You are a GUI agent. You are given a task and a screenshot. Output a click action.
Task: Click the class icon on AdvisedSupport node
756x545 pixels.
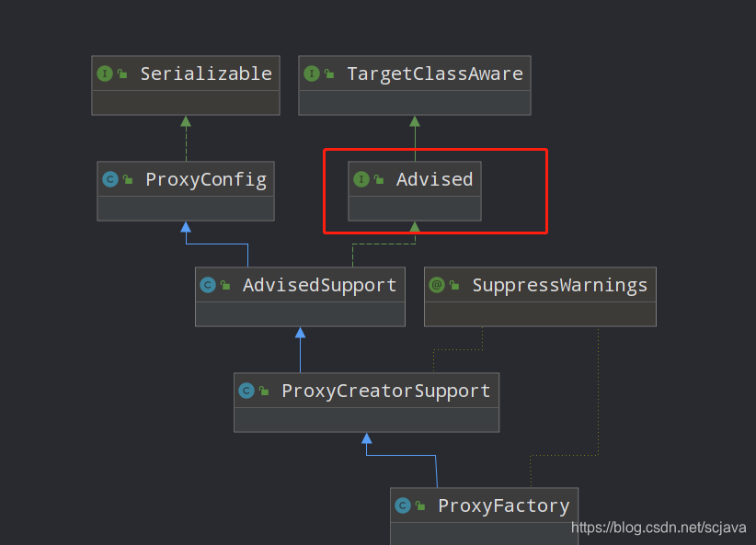pyautogui.click(x=208, y=285)
